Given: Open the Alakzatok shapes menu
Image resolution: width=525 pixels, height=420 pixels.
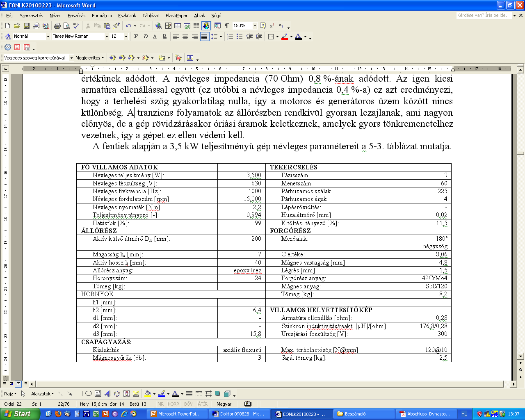Looking at the screenshot, I should pos(43,394).
